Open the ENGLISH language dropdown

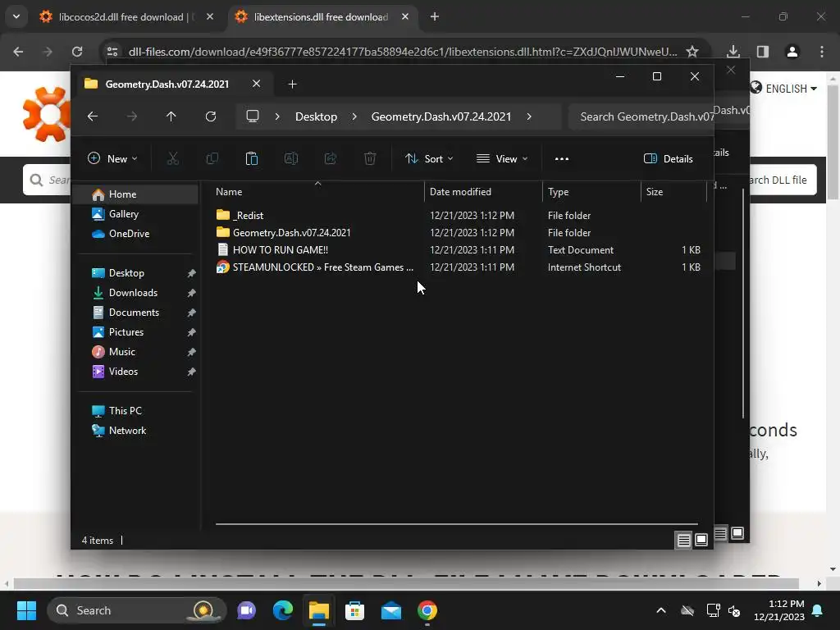point(783,89)
